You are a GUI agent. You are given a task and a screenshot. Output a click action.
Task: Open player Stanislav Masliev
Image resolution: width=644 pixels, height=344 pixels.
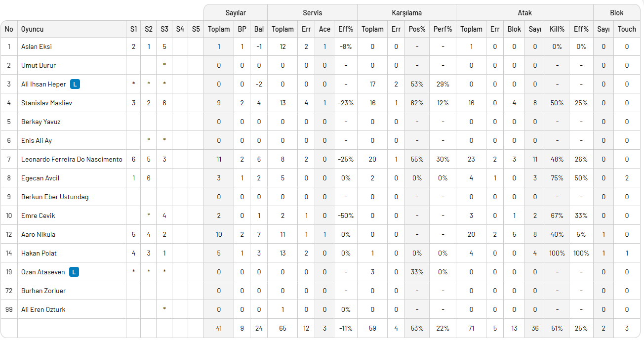click(x=46, y=103)
